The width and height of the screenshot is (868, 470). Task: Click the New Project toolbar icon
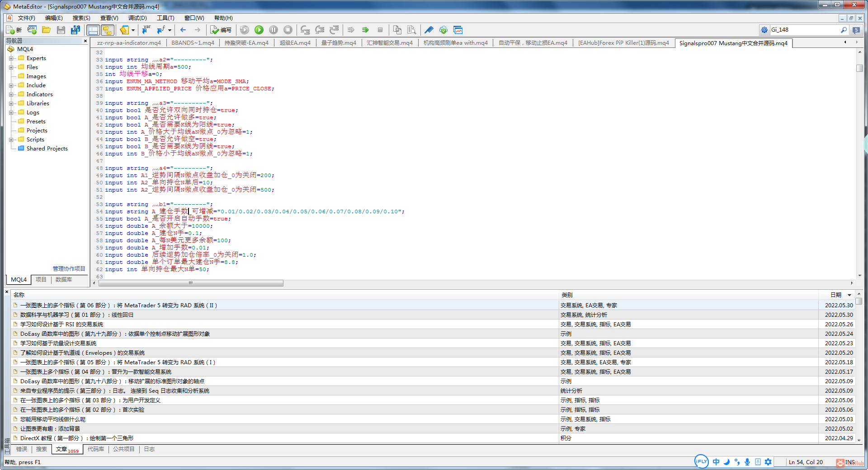pyautogui.click(x=32, y=30)
